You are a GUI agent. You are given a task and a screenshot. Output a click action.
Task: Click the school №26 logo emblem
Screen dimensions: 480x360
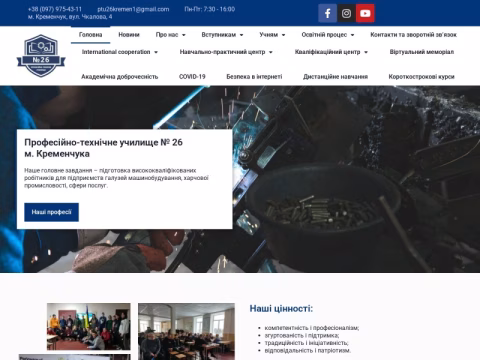[41, 56]
